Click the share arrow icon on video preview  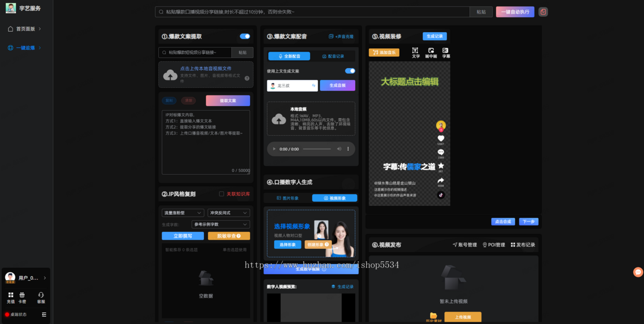[x=441, y=181]
